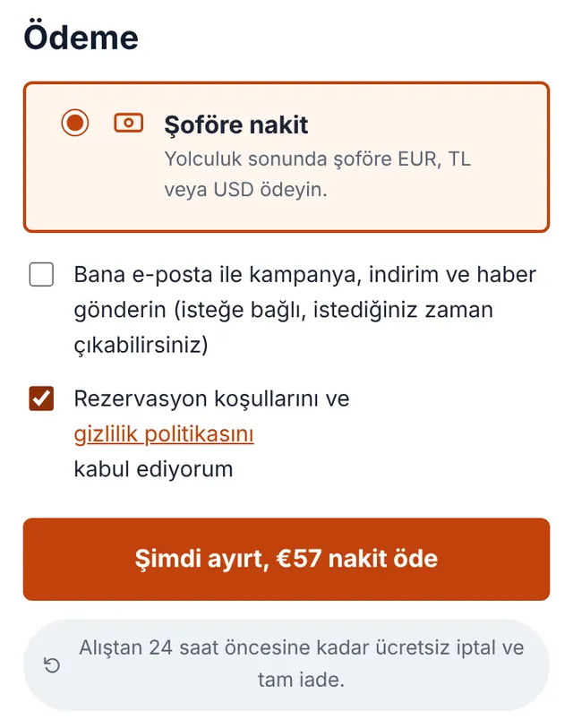This screenshot has height=728, width=573.
Task: Click the Ödeme section heading
Action: (x=81, y=36)
